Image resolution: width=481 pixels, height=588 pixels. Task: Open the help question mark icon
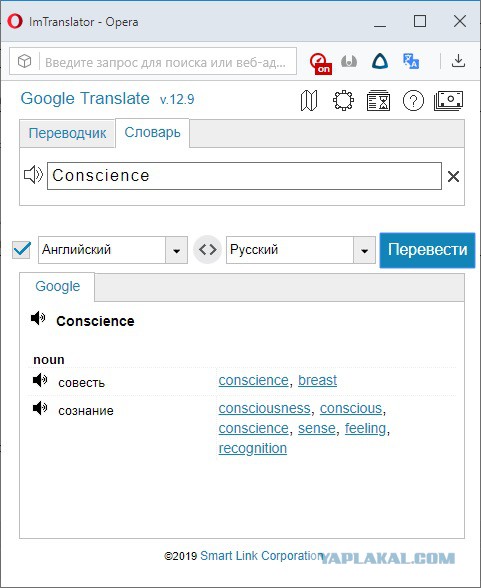(413, 100)
